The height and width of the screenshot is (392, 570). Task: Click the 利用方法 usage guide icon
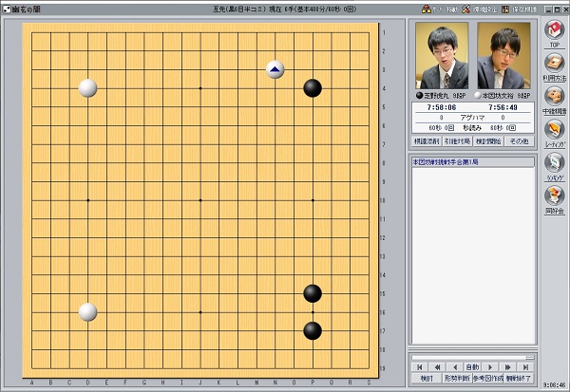coord(555,65)
